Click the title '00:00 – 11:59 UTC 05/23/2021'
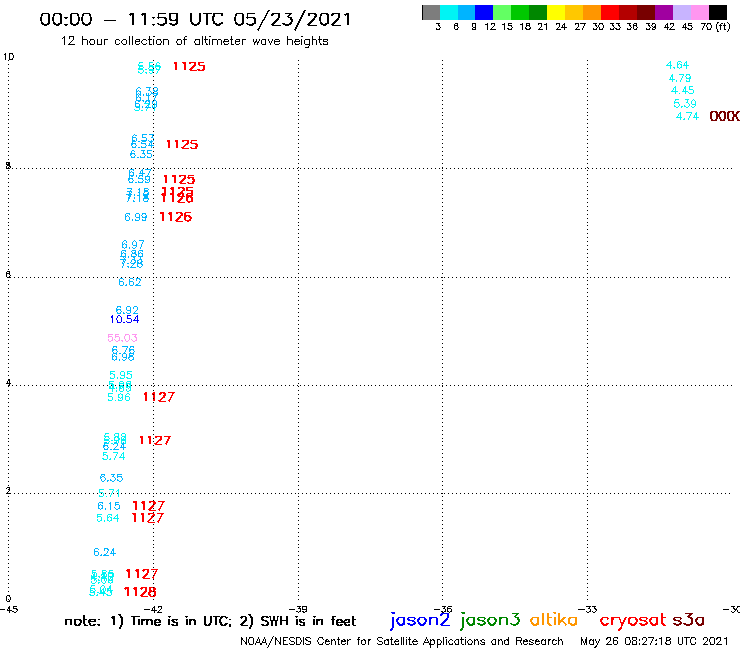 coord(195,19)
